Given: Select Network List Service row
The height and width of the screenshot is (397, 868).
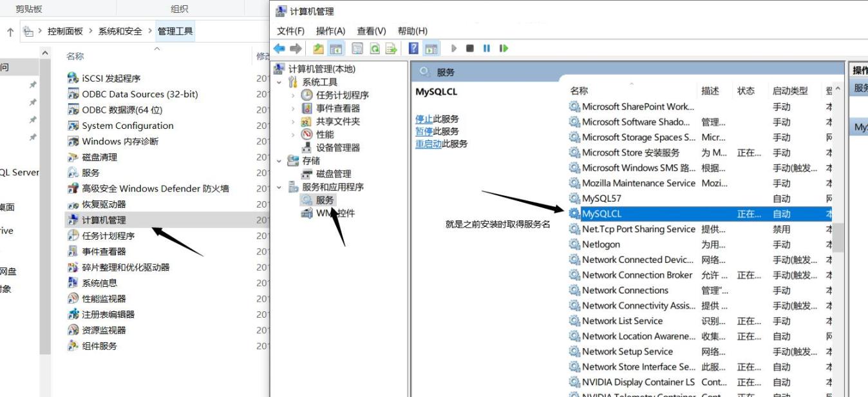Looking at the screenshot, I should click(700, 321).
